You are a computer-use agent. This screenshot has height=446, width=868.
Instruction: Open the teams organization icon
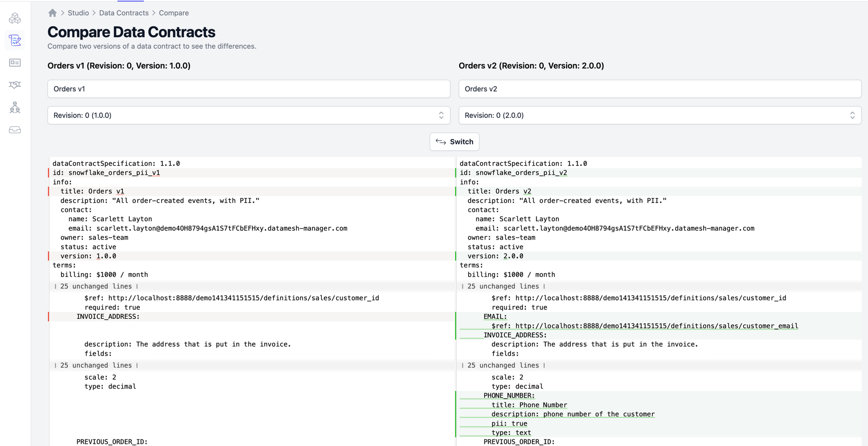tap(15, 107)
